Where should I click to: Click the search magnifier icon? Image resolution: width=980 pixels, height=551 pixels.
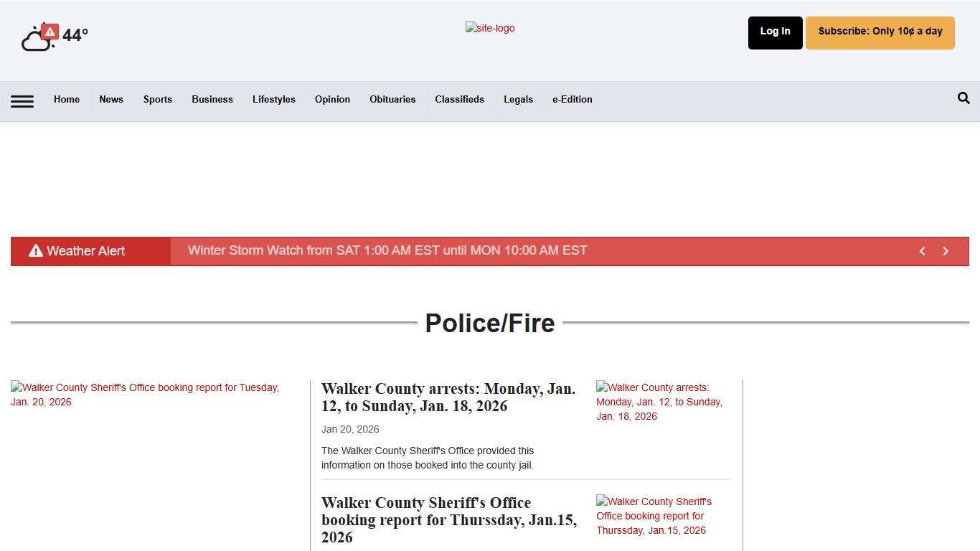pos(963,98)
